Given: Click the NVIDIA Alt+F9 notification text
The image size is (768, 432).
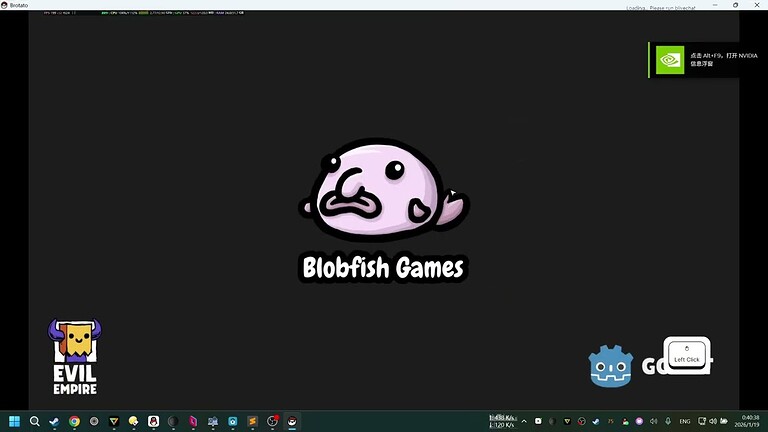Looking at the screenshot, I should pyautogui.click(x=715, y=59).
